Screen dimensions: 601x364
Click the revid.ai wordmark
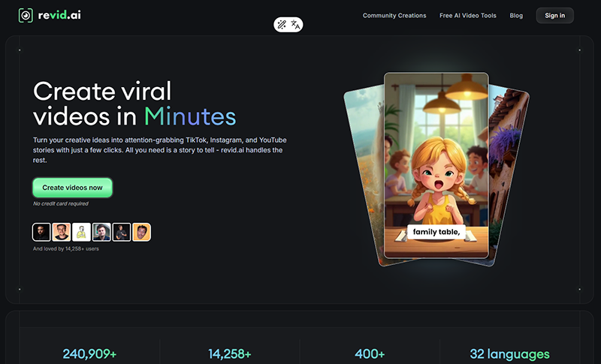pyautogui.click(x=59, y=15)
